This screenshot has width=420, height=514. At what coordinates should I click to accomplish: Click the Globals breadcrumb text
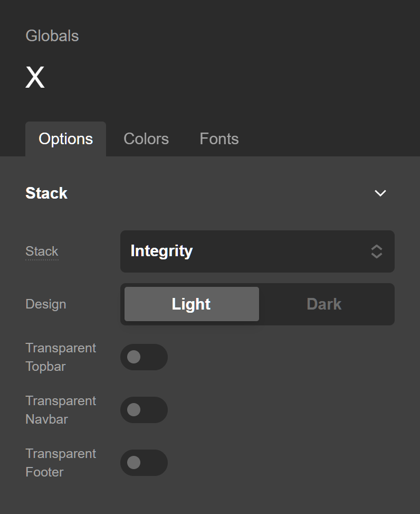52,36
